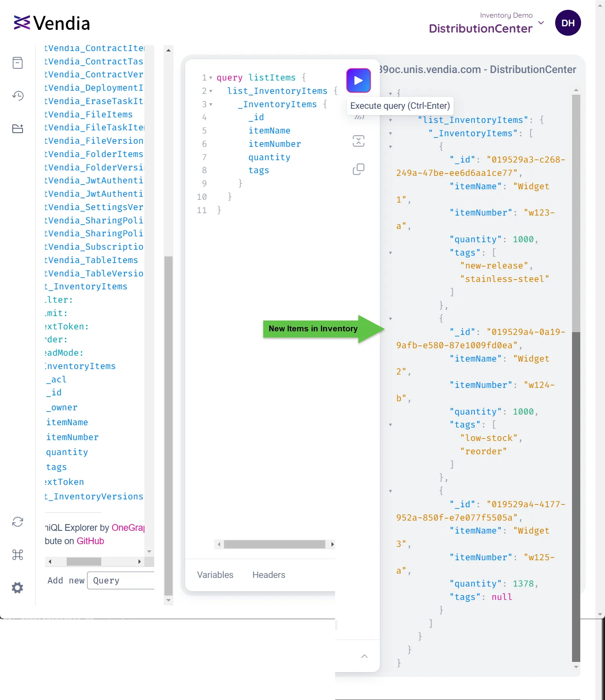Screen dimensions: 605x700
Task: Click the copy query icon
Action: [x=359, y=169]
